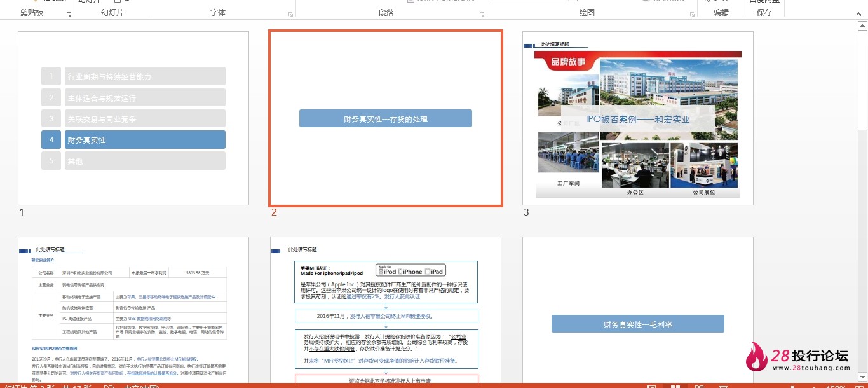
Task: Open the 绘图 drawing dialog launcher
Action: [x=692, y=13]
